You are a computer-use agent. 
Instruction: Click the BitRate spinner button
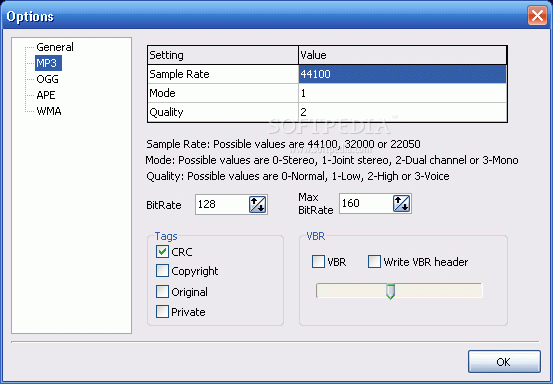click(258, 204)
